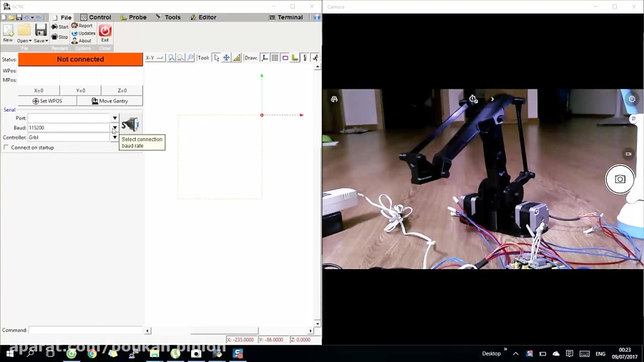
Task: Click the red Exit power icon
Action: [105, 31]
